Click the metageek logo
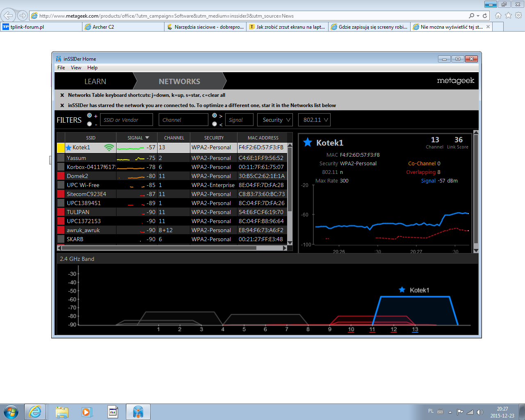This screenshot has width=525, height=420. coord(455,81)
